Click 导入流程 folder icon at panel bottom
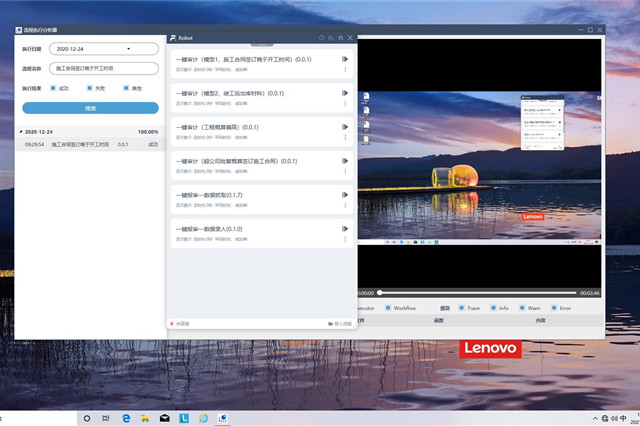The height and width of the screenshot is (426, 640). point(330,324)
